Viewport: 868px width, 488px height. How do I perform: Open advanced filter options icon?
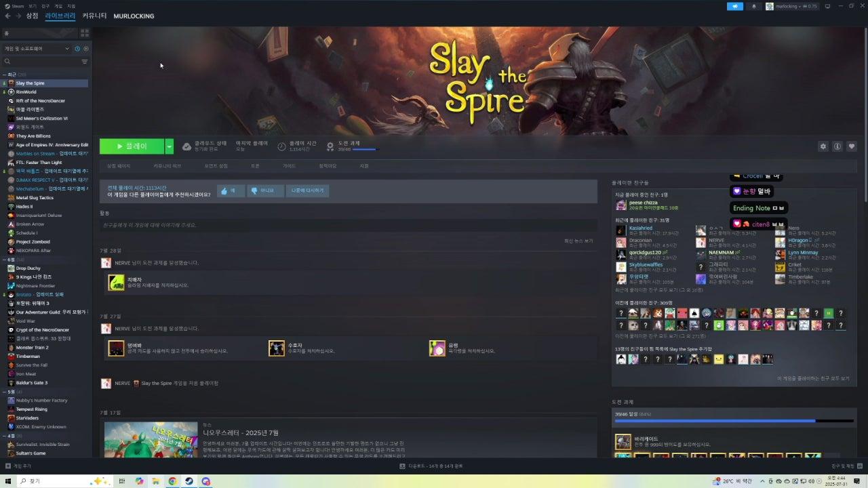[x=85, y=62]
